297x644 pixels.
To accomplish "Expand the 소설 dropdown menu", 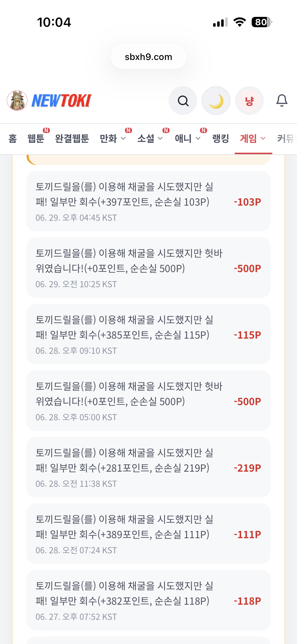I will pyautogui.click(x=160, y=138).
